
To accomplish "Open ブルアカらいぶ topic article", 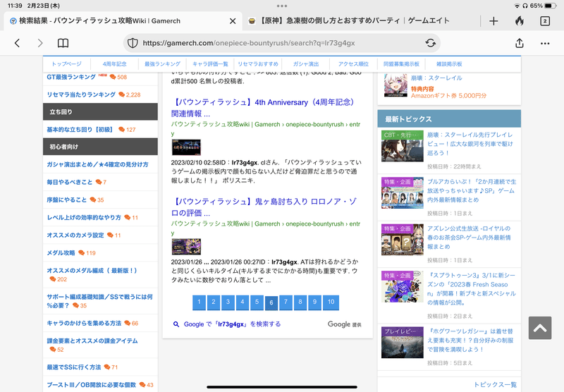I will coord(471,190).
